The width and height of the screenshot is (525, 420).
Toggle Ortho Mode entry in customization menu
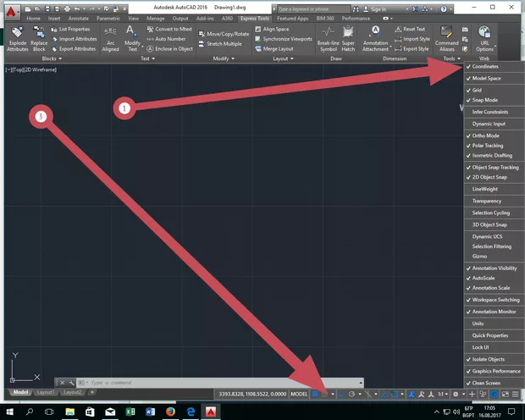[x=495, y=135]
